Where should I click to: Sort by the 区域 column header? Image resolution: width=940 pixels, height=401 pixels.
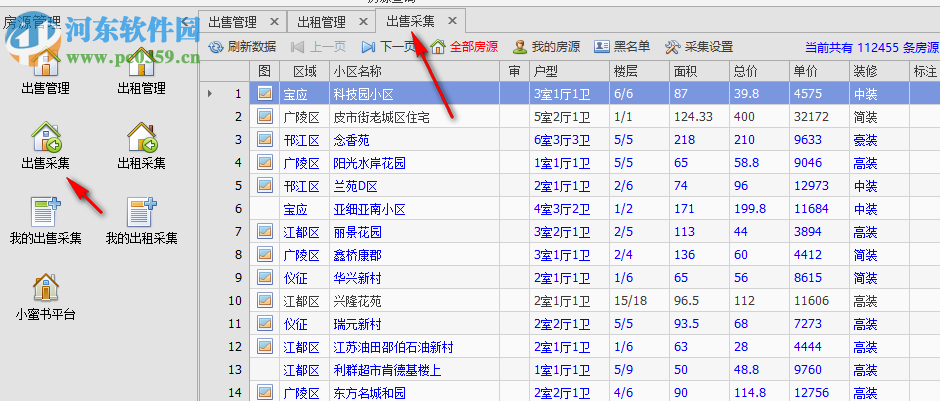[305, 72]
